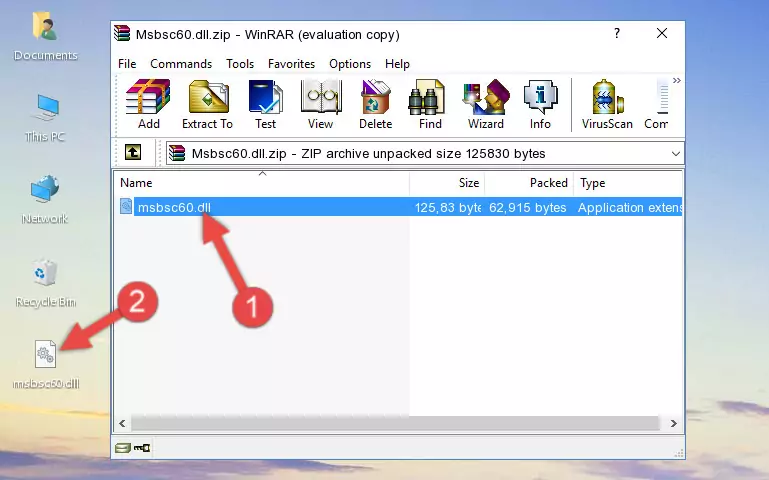Open the Favorites menu
Viewport: 769px width, 480px height.
pyautogui.click(x=291, y=64)
